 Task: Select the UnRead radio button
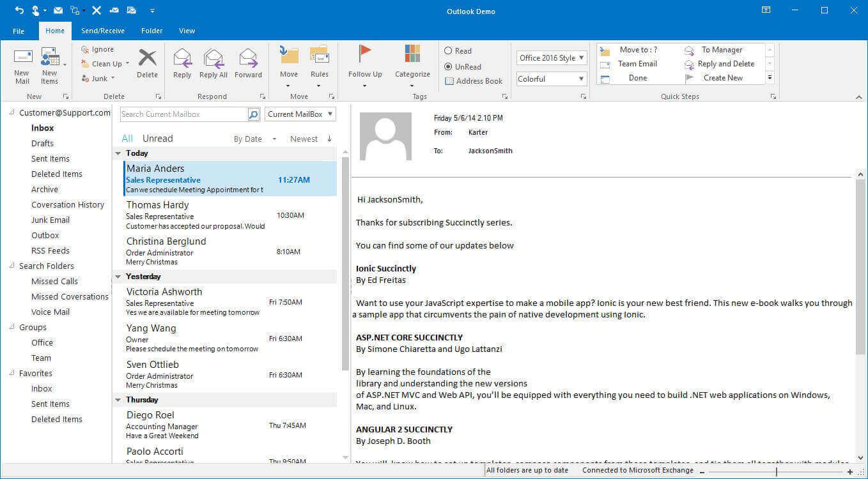click(x=449, y=66)
